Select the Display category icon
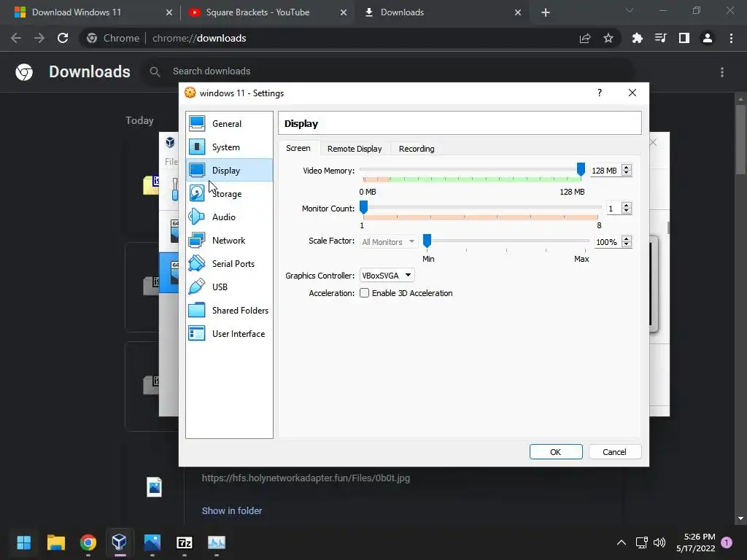747x560 pixels. [x=197, y=170]
